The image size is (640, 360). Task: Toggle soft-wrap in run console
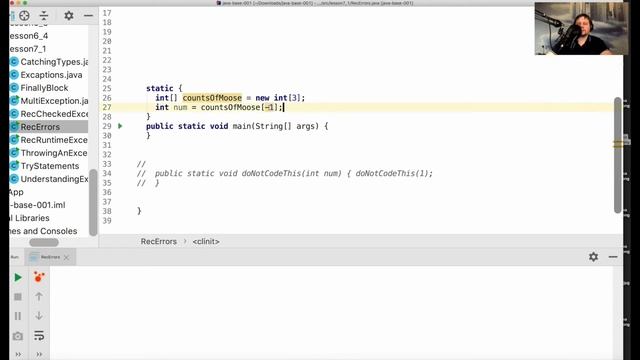click(x=39, y=336)
